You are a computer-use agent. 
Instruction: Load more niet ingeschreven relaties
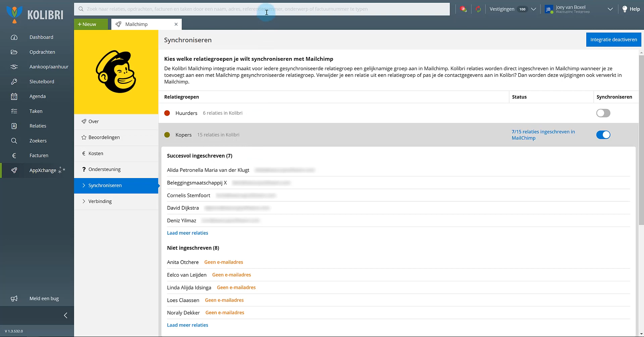coord(187,325)
